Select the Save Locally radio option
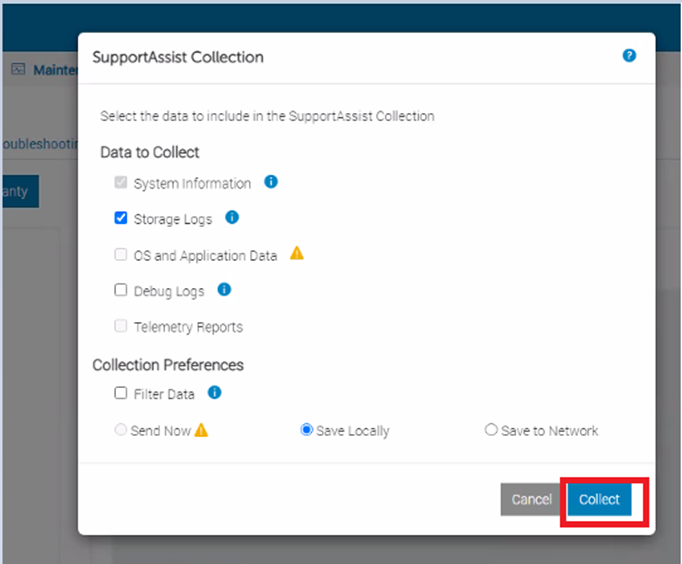 (307, 430)
